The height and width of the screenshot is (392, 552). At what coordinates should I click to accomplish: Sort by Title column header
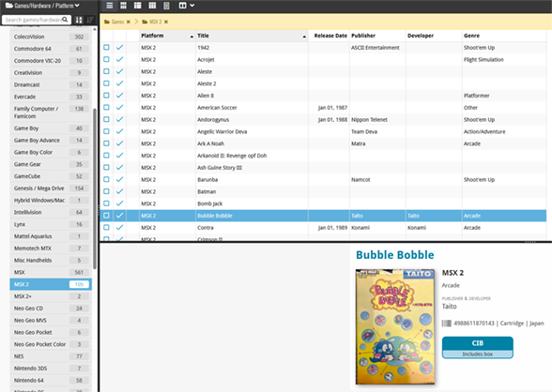252,36
